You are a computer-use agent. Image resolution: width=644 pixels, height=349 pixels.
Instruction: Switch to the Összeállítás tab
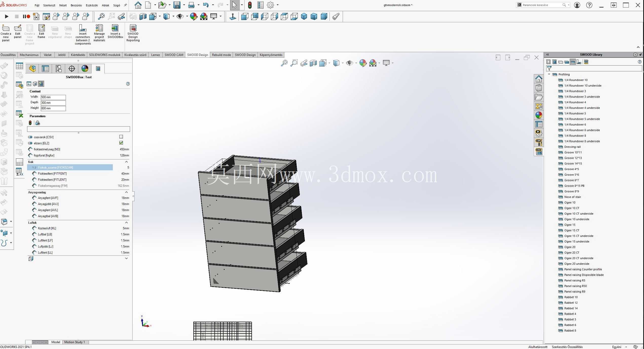click(x=8, y=55)
